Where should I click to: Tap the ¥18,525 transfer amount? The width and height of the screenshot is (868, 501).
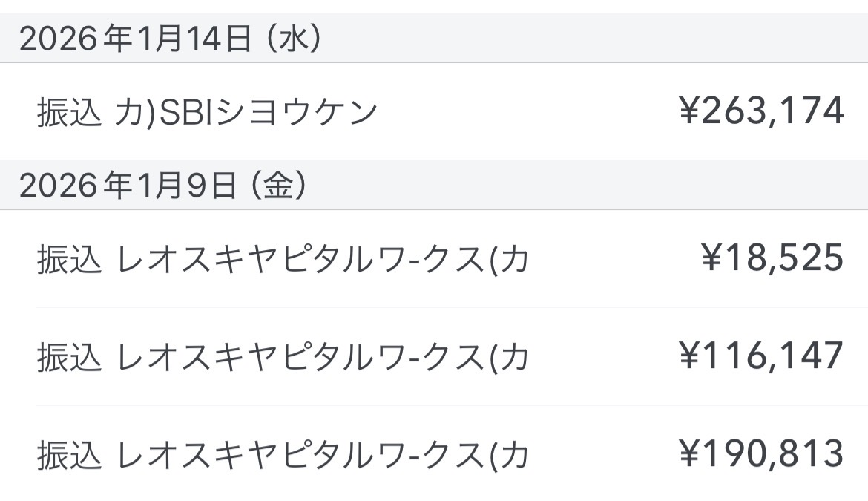(x=772, y=258)
